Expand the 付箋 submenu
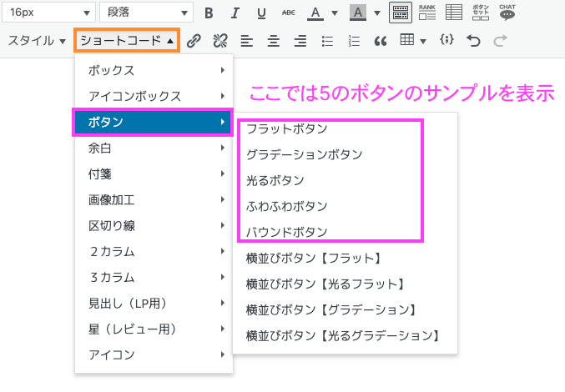Viewport: 565px width, 392px height. coord(154,173)
